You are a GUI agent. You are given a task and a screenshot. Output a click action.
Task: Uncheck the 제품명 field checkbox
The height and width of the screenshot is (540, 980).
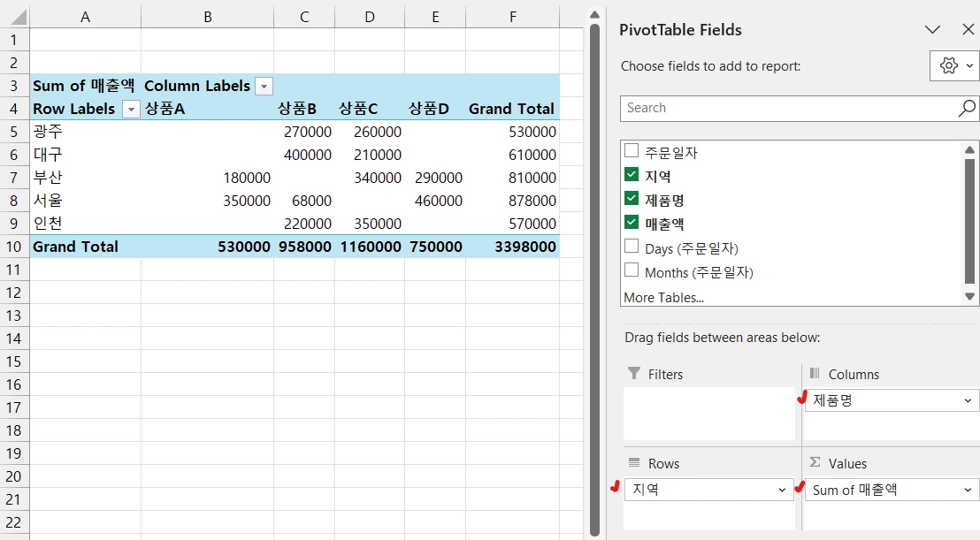tap(632, 199)
